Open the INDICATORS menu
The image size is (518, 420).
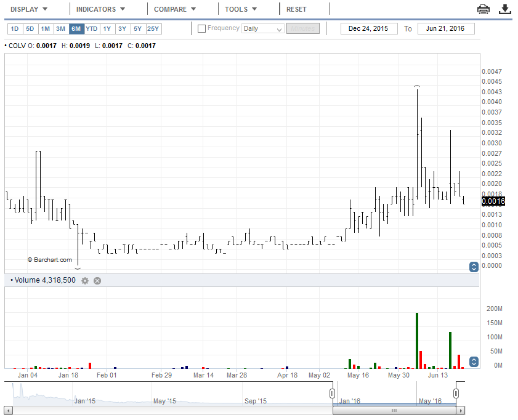click(x=101, y=9)
